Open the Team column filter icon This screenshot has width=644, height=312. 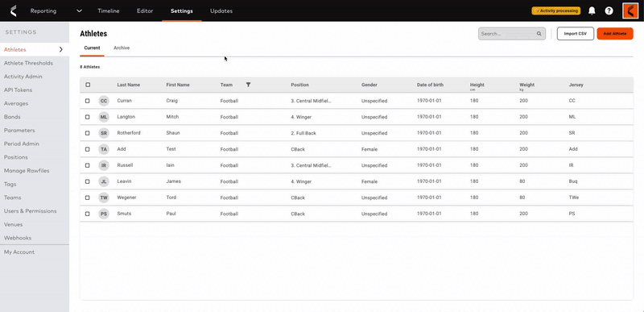(x=248, y=85)
